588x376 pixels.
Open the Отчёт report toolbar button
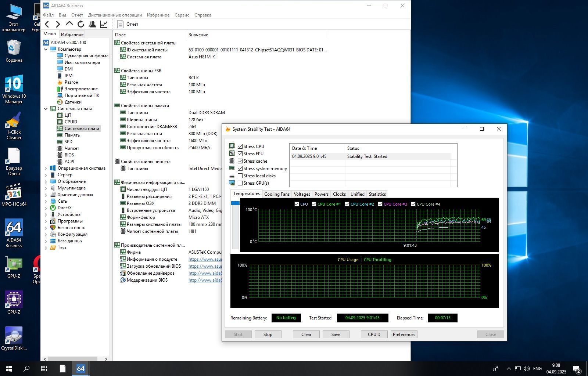128,24
